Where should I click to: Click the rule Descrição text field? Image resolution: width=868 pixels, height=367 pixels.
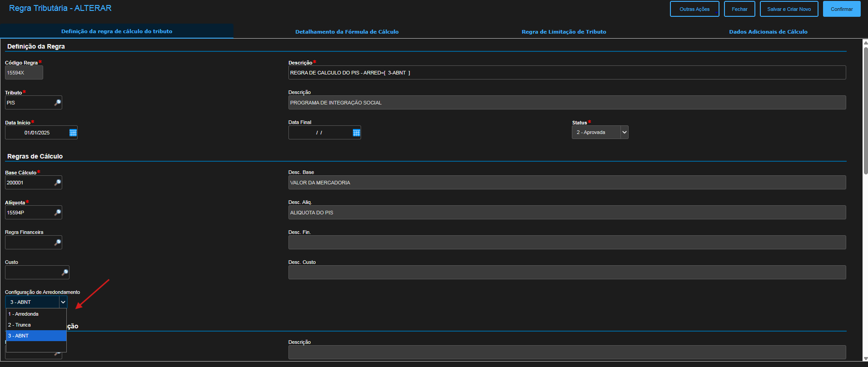566,73
